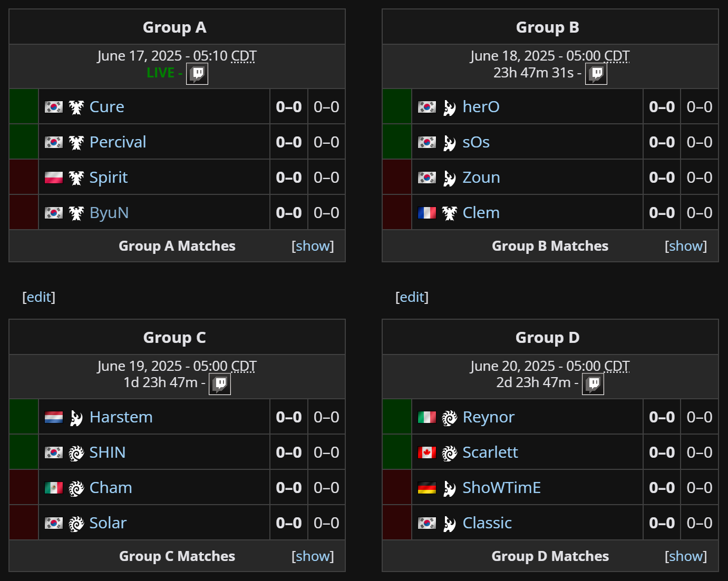Image resolution: width=728 pixels, height=581 pixels.
Task: Open the ShoWTimE player link
Action: (x=502, y=488)
